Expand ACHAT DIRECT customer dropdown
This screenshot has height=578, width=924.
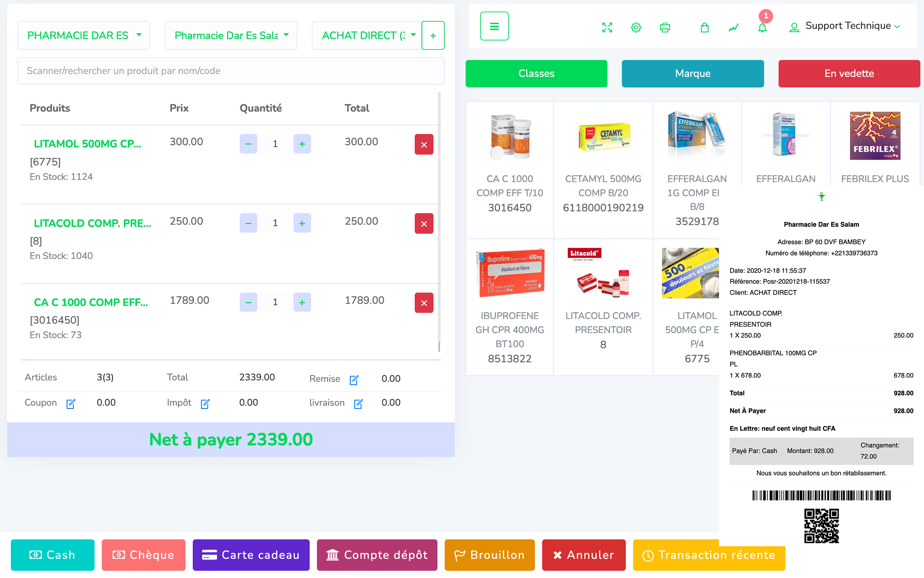point(367,35)
